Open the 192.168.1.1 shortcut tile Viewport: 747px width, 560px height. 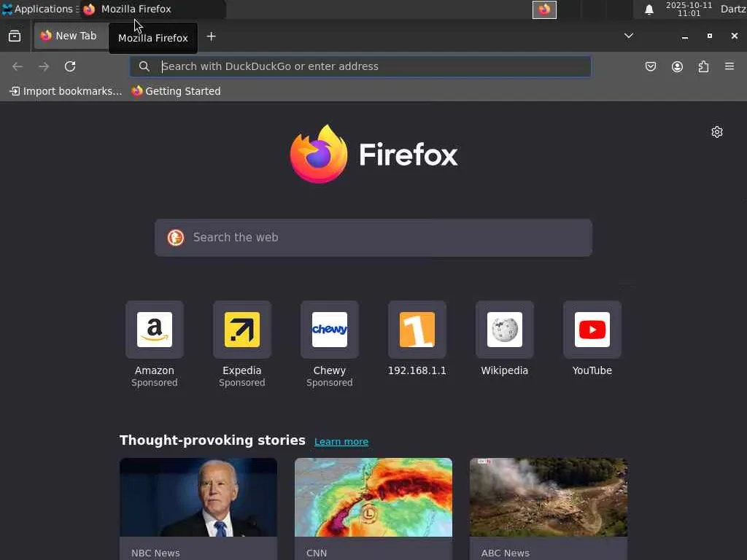point(417,330)
